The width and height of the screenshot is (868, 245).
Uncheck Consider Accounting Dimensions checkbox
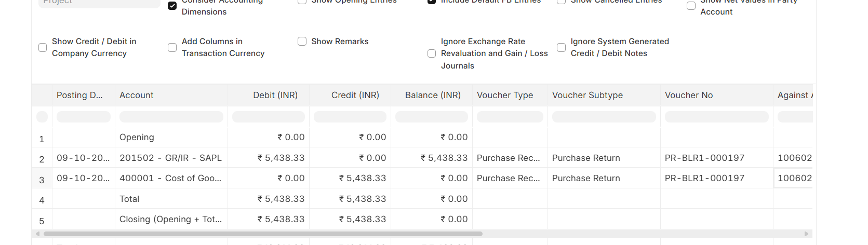pos(172,6)
